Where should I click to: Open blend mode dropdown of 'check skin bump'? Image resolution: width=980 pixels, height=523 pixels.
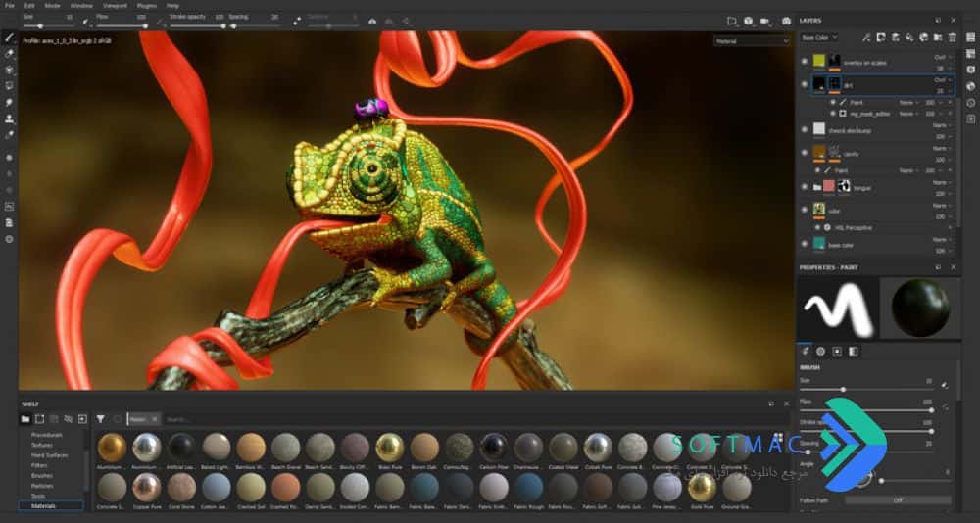(943, 125)
